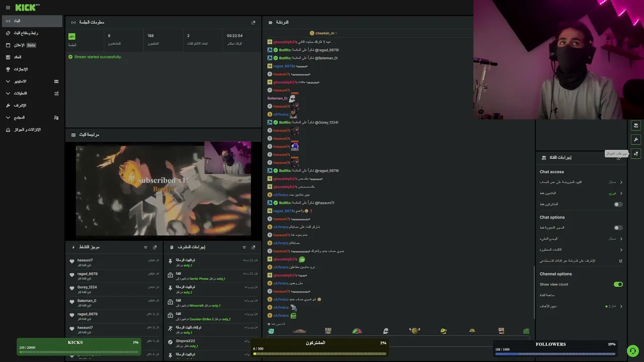Click the heart icon next to Bateman_0 in Activity Feed
The width and height of the screenshot is (644, 362).
point(72,302)
